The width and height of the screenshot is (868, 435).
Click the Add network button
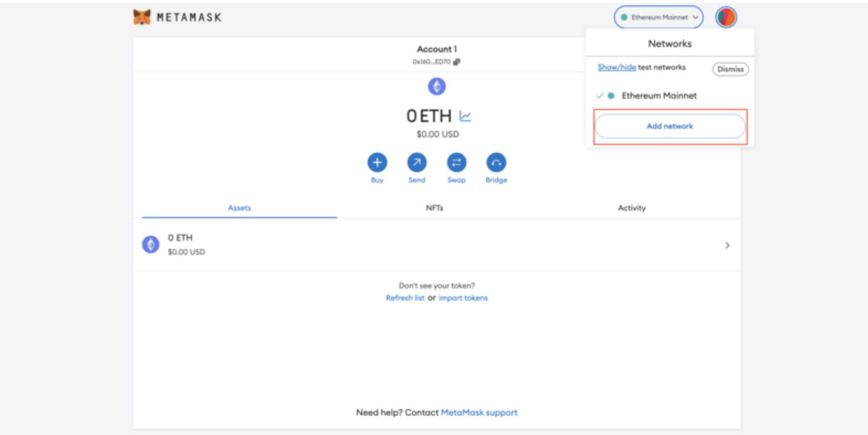[670, 126]
